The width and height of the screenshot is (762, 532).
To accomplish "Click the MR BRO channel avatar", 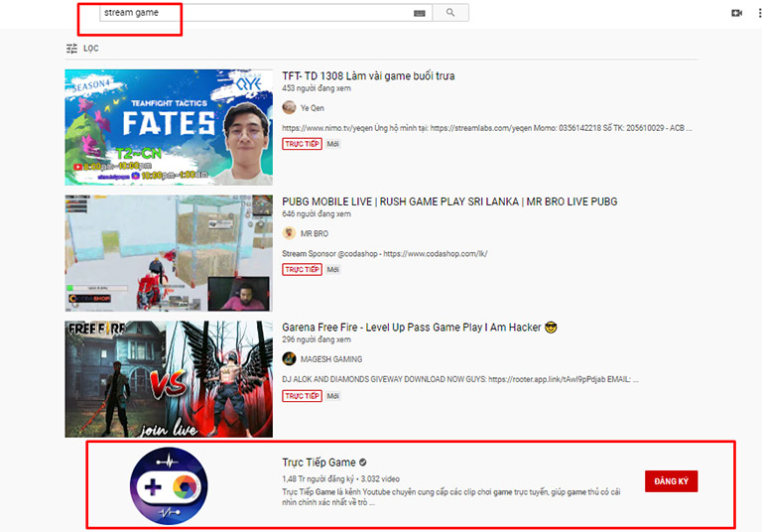I will tap(289, 233).
